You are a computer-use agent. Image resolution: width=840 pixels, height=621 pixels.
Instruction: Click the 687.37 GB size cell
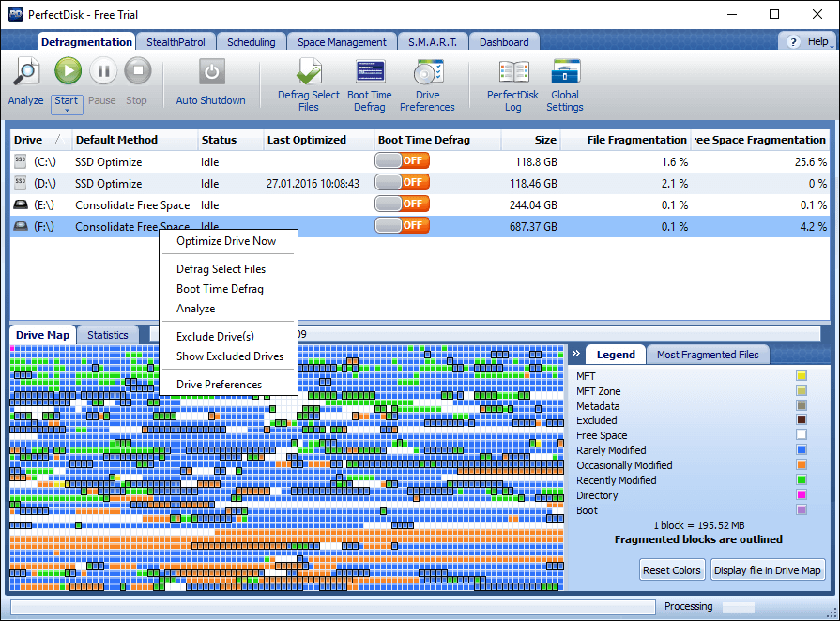pos(533,226)
